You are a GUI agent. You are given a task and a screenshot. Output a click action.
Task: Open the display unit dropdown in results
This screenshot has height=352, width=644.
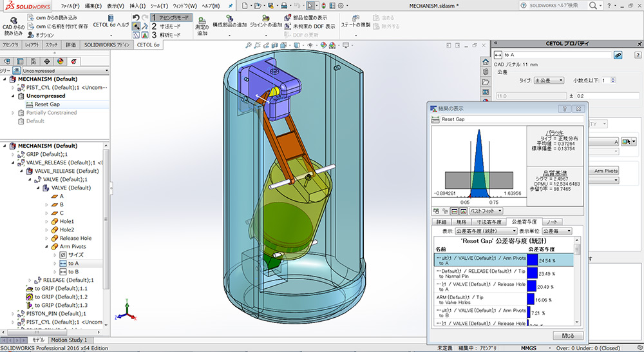coord(557,231)
